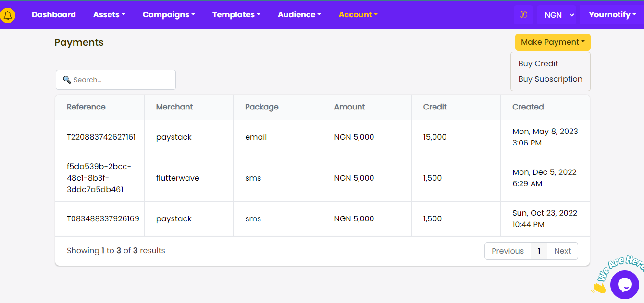Choose Buy Subscription option
Screen dimensions: 644x303
pyautogui.click(x=550, y=79)
